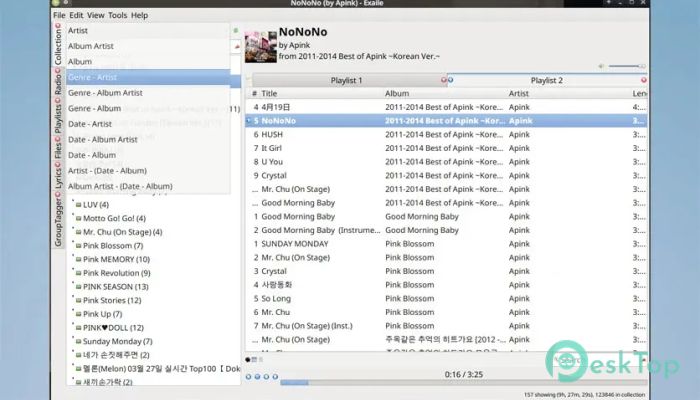Select the SUNDAY MONDAY track row
This screenshot has width=700, height=400.
tap(446, 244)
